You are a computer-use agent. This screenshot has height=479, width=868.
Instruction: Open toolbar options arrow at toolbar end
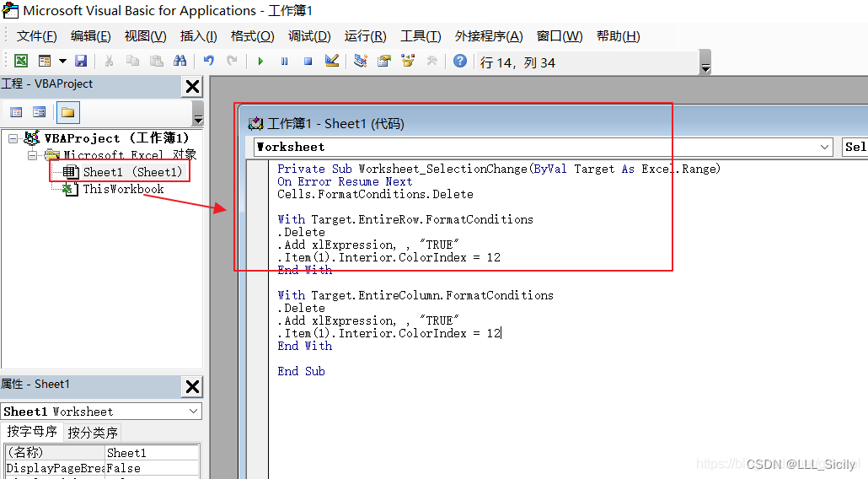click(705, 62)
